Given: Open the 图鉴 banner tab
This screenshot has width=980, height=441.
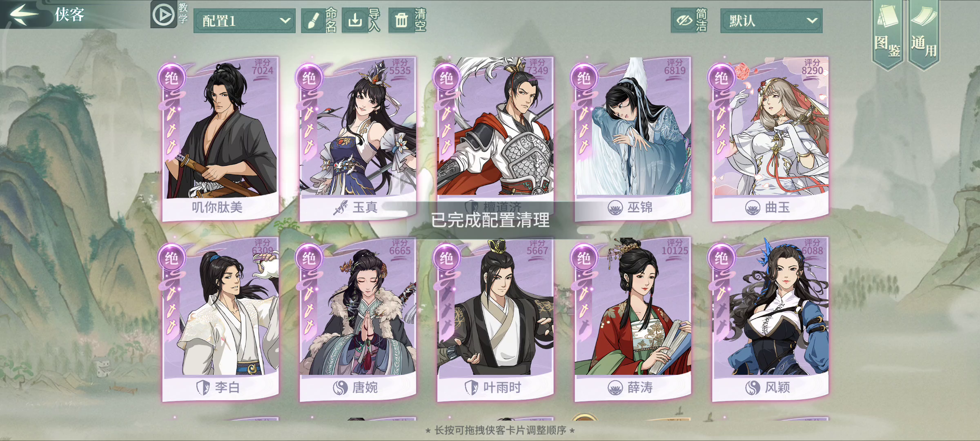Looking at the screenshot, I should 888,35.
